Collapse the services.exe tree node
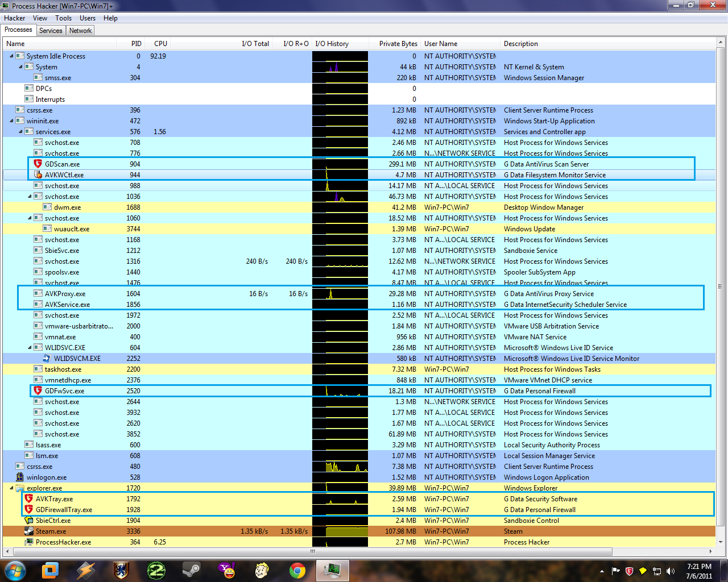Screen dimensions: 728x582 pos(20,131)
